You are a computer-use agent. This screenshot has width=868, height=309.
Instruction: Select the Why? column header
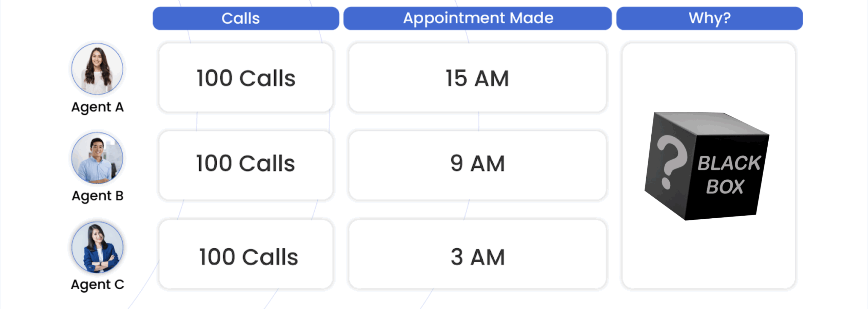tap(709, 18)
